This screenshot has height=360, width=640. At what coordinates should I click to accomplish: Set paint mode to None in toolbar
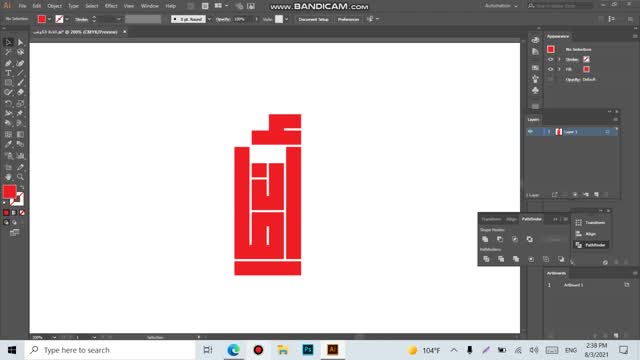(22, 213)
